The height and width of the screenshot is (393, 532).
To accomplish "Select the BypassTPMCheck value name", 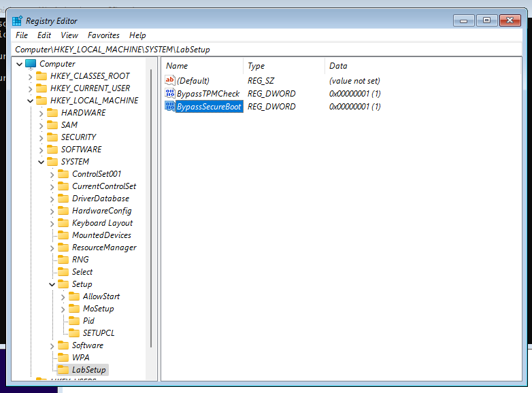I will pyautogui.click(x=208, y=94).
